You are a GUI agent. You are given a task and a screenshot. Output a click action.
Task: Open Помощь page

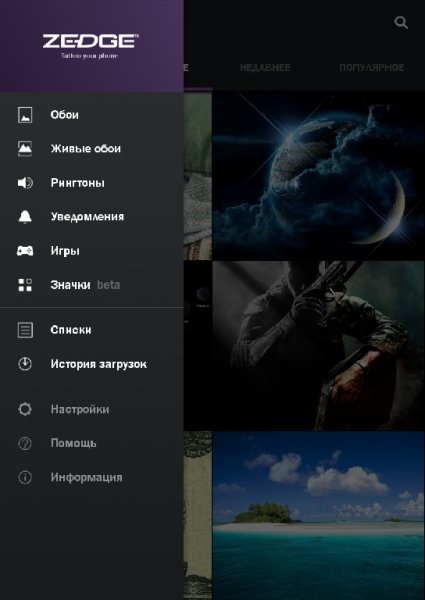pos(92,443)
